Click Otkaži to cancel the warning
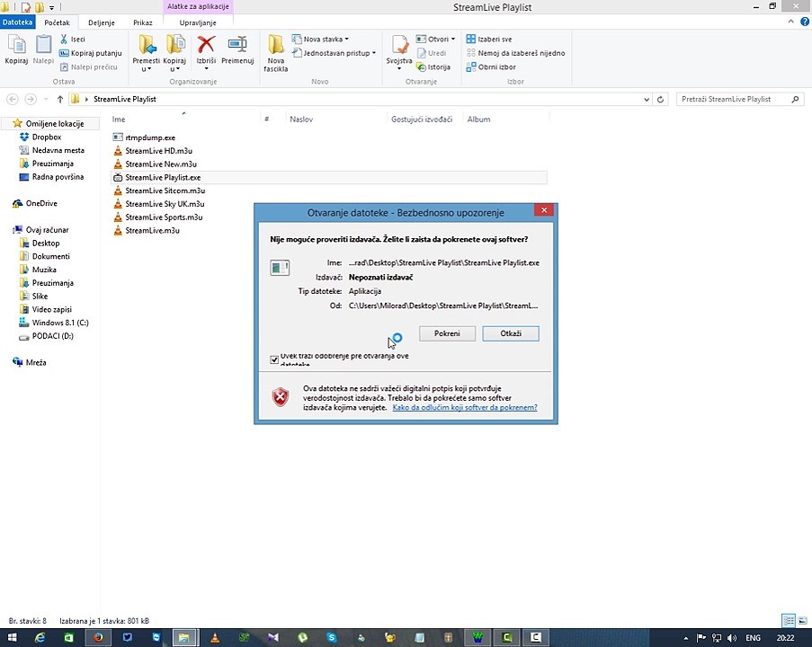The width and height of the screenshot is (812, 647). point(511,333)
